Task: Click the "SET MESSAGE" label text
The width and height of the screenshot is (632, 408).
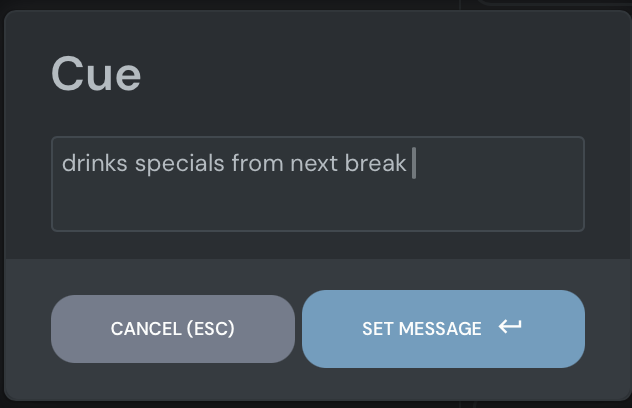Action: pyautogui.click(x=421, y=329)
